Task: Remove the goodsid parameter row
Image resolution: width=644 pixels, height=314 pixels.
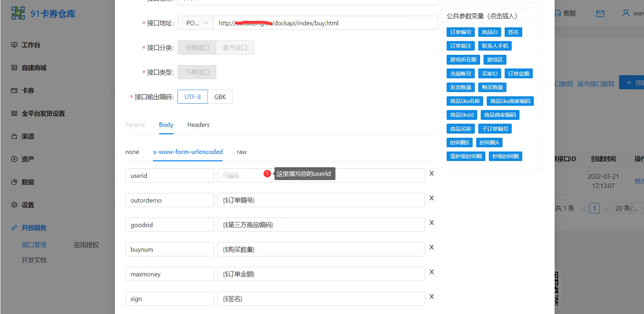Action: (x=432, y=222)
